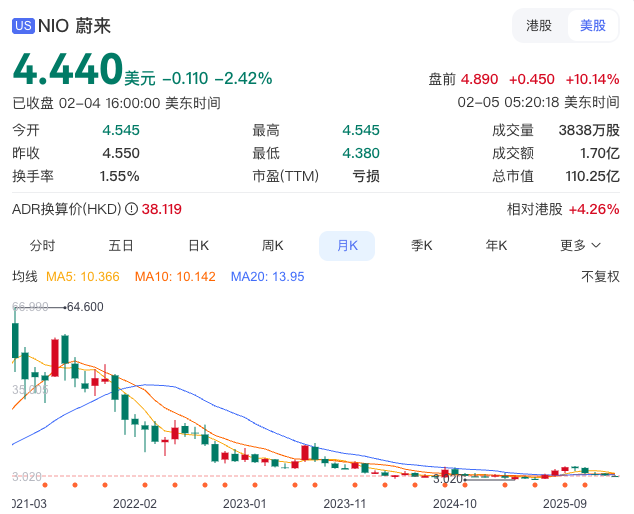Click 总市值 110.25亿 market cap value
This screenshot has height=514, width=634.
pos(592,176)
